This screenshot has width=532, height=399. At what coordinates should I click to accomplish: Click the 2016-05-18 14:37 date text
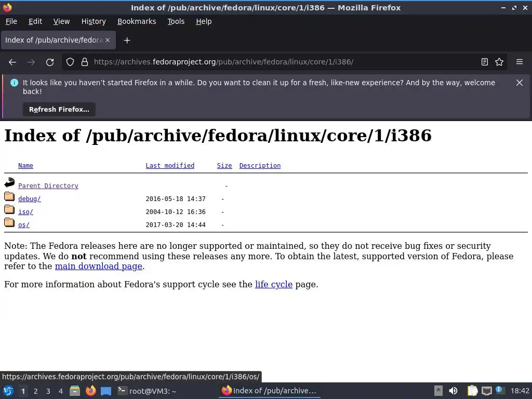[x=176, y=199]
